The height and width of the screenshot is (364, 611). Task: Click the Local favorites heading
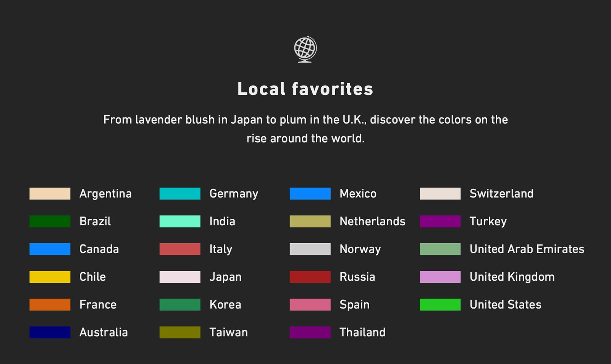coord(305,89)
